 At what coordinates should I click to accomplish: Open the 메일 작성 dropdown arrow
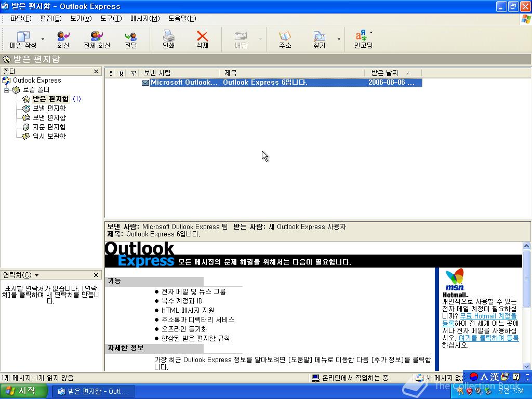click(43, 39)
